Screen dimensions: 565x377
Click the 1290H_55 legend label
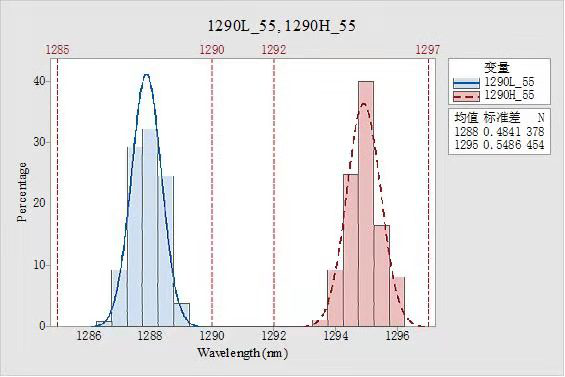(509, 95)
